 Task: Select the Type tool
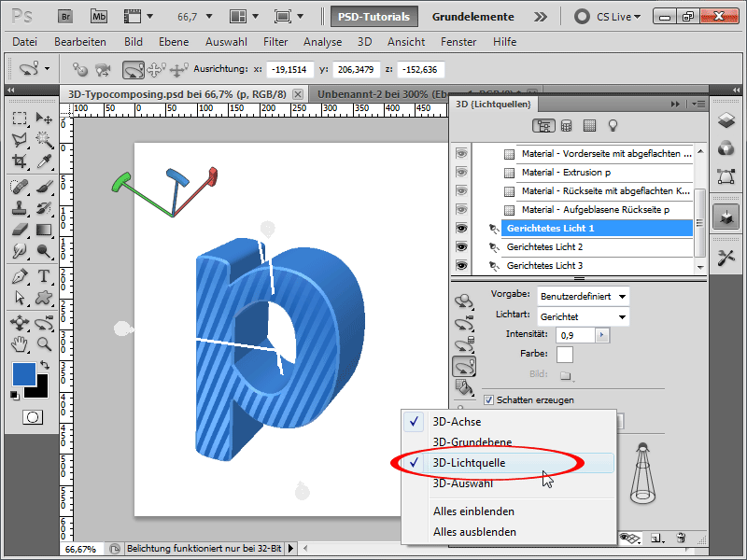tap(44, 276)
